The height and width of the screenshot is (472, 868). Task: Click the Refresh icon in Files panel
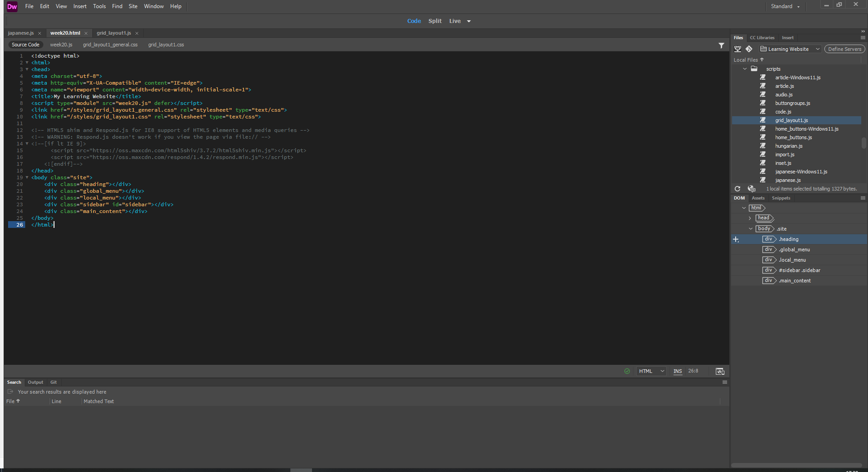737,189
